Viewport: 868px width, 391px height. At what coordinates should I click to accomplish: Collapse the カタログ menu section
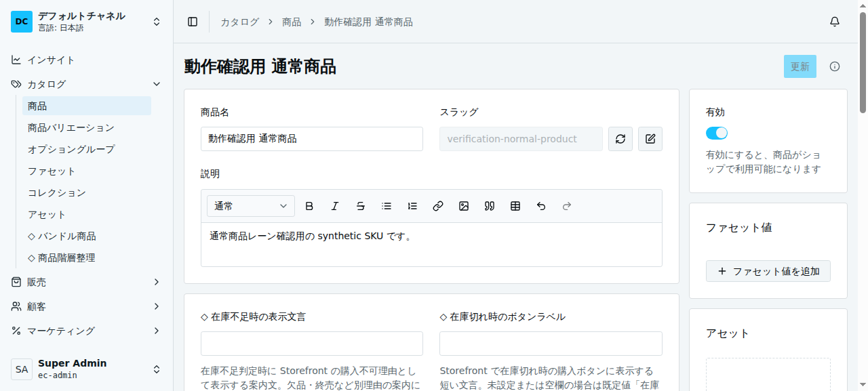coord(87,84)
